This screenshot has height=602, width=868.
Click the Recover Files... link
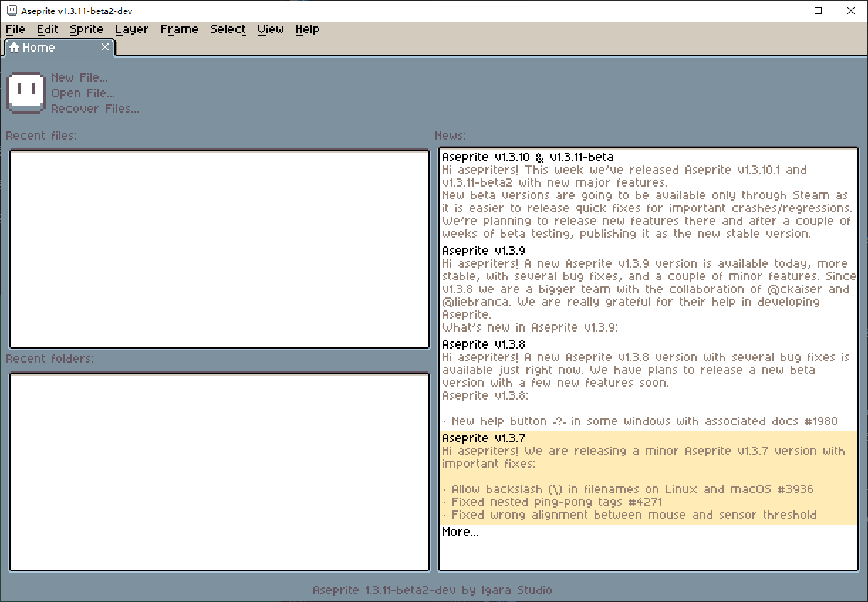click(95, 109)
